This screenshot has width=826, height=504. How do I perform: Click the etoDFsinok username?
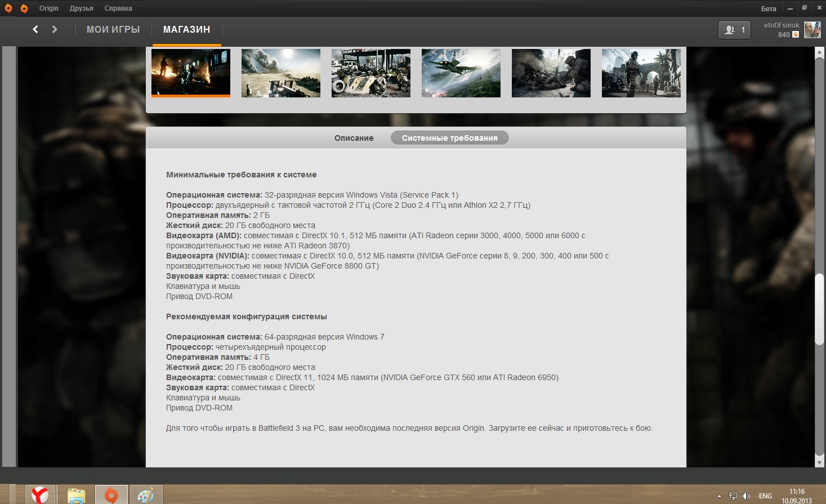point(782,25)
